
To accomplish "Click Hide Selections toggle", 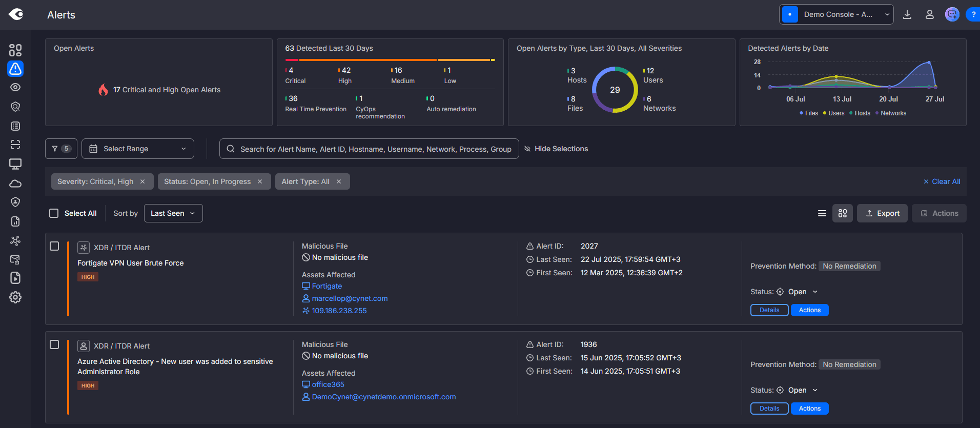I will point(556,149).
